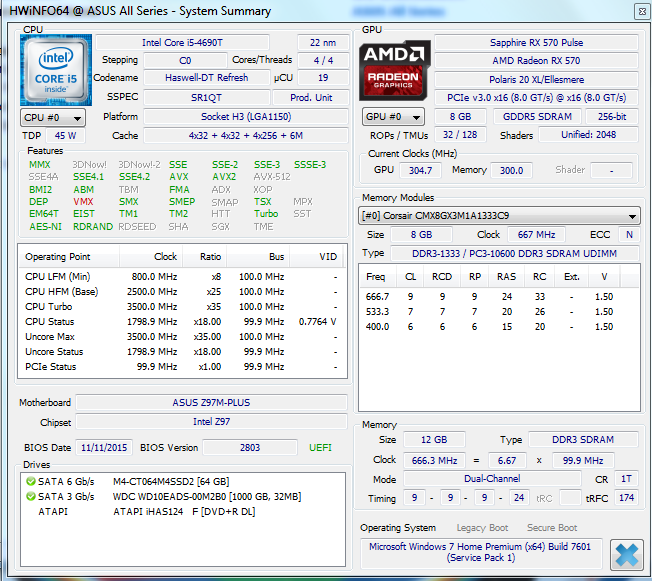Click the Ratio column header
Image resolution: width=652 pixels, height=581 pixels.
[205, 257]
